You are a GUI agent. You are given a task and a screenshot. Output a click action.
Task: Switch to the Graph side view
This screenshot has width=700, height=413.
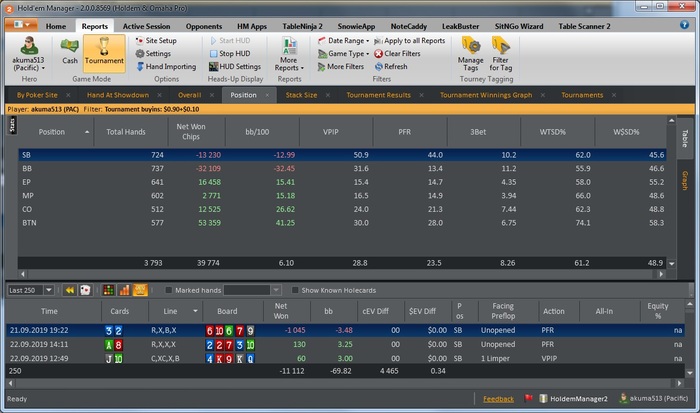click(x=684, y=180)
